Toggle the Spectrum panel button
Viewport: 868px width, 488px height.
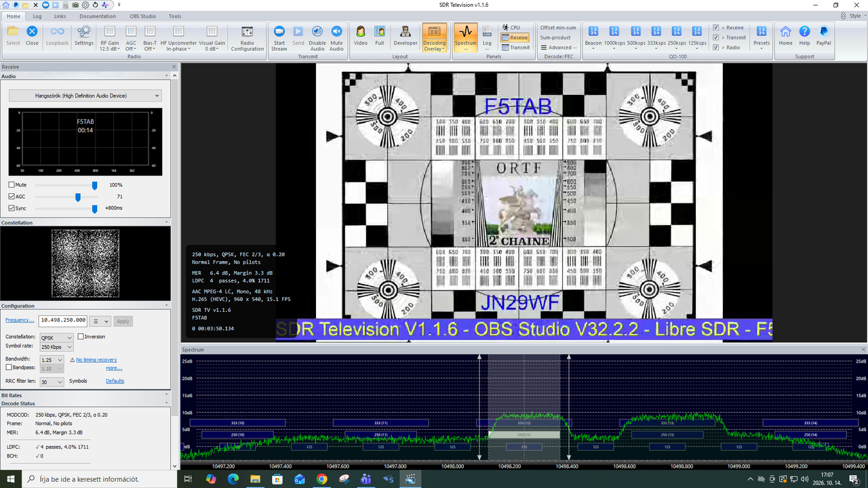tap(466, 38)
